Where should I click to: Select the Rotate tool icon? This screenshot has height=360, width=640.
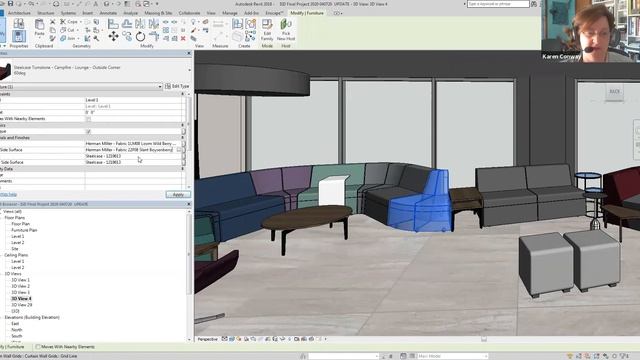tap(140, 37)
